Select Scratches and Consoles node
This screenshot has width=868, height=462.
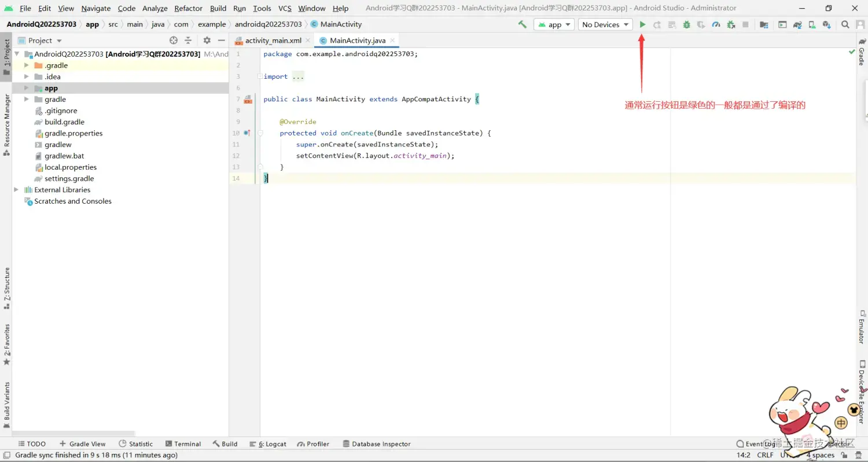[68, 201]
